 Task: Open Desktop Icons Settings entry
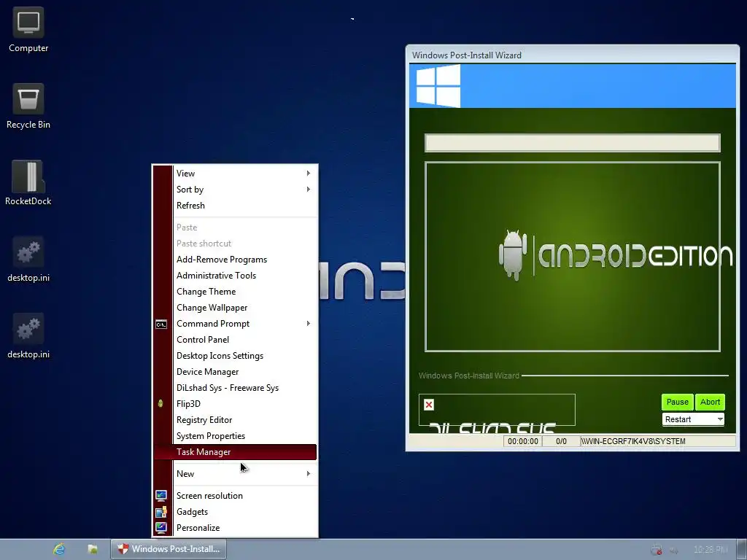click(x=236, y=356)
